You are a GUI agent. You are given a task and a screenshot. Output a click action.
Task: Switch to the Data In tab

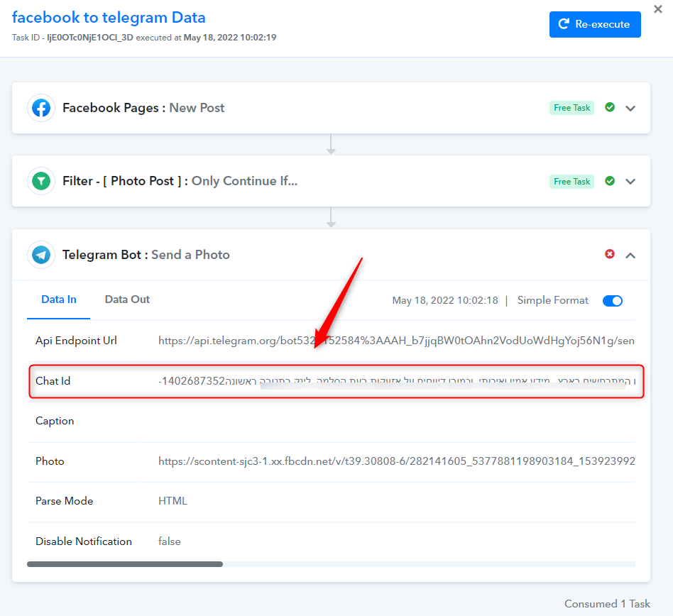[59, 299]
